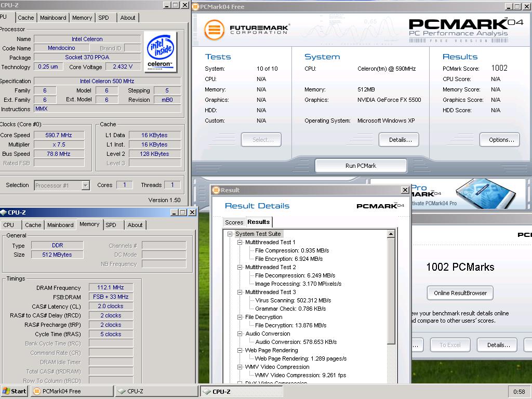Image resolution: width=532 pixels, height=399 pixels.
Task: Click the PCMark04 Free title bar icon
Action: click(x=195, y=6)
